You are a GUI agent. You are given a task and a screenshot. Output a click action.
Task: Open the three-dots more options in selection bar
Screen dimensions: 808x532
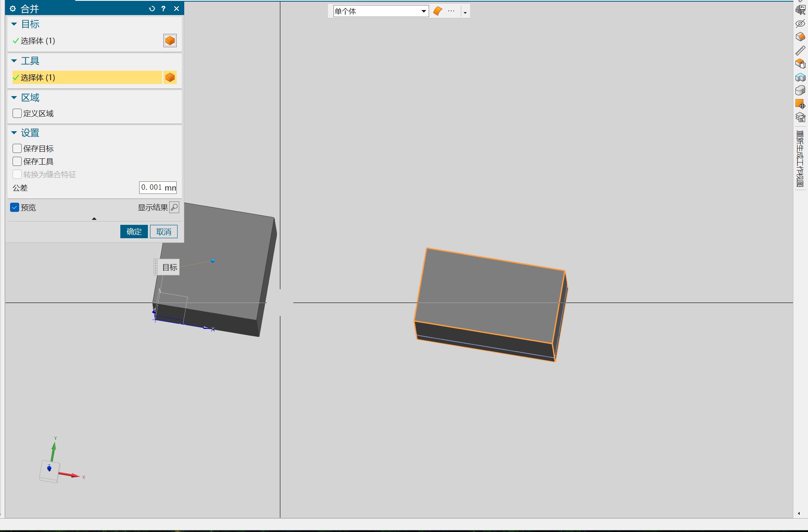tap(451, 11)
